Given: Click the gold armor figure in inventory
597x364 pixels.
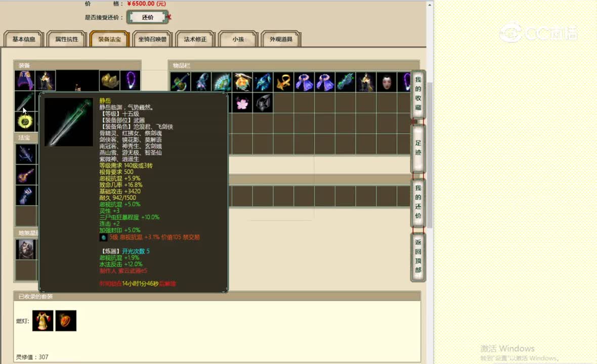Looking at the screenshot, I should tap(366, 82).
